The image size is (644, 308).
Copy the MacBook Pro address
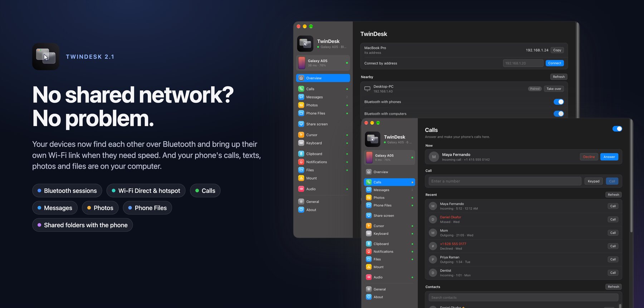pos(557,50)
